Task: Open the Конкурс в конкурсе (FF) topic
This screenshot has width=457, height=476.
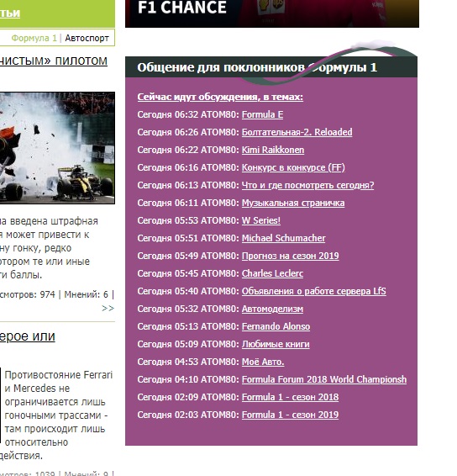Action: tap(293, 167)
